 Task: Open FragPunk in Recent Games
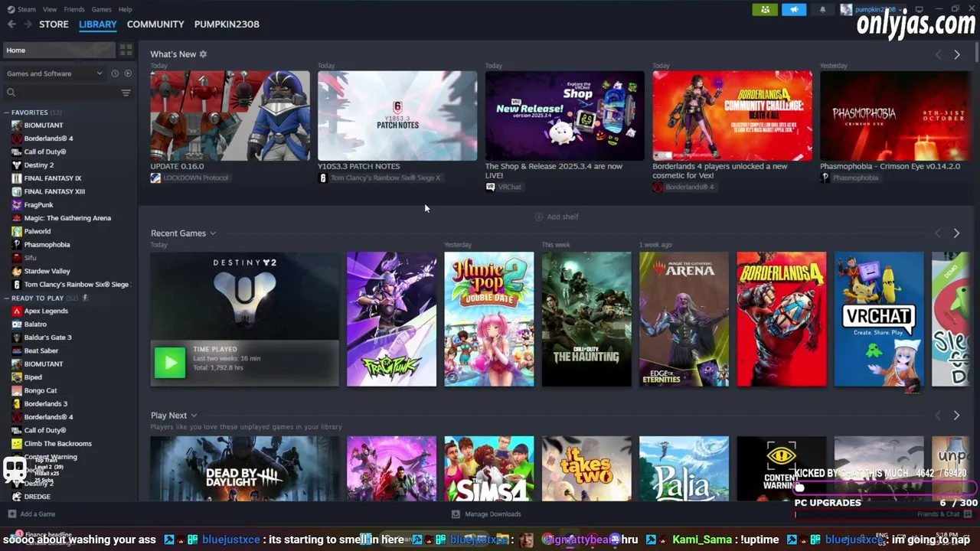coord(391,319)
